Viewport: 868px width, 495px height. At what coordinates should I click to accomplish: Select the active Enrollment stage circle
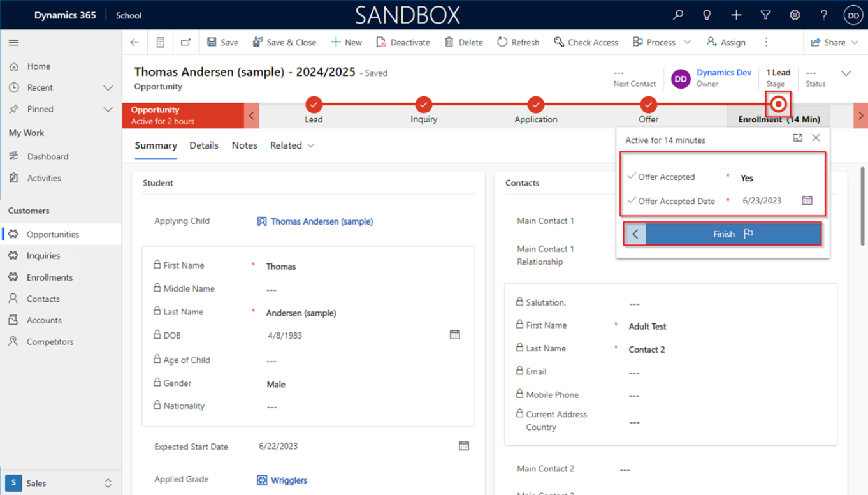(778, 104)
